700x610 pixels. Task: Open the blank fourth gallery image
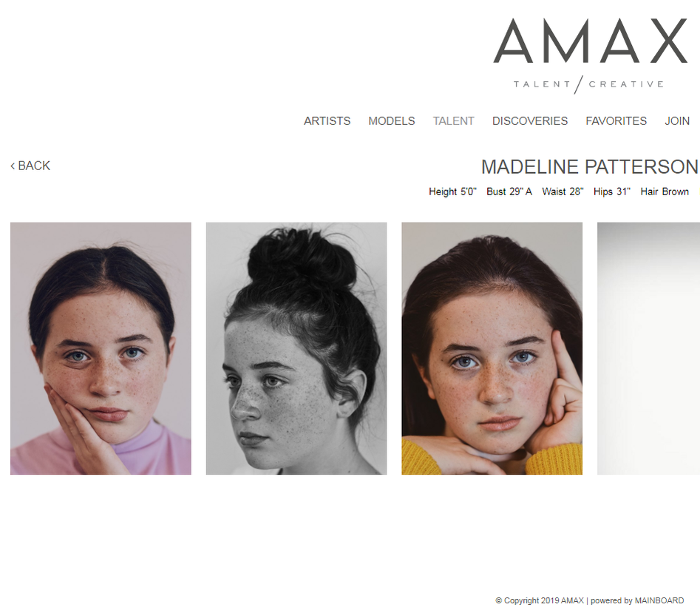click(649, 348)
